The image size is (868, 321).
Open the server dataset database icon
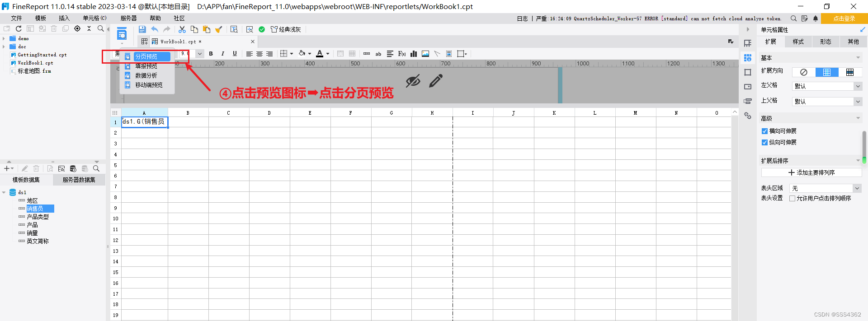tap(73, 168)
